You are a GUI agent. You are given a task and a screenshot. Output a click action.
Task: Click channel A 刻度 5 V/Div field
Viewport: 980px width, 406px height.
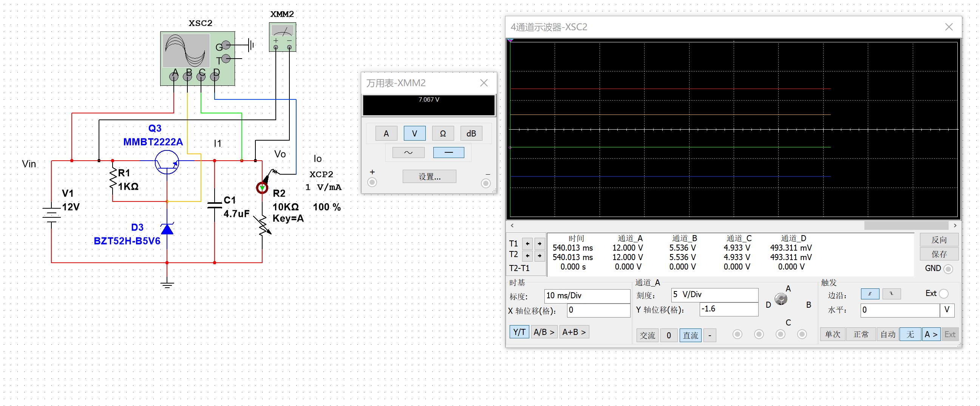(x=714, y=294)
